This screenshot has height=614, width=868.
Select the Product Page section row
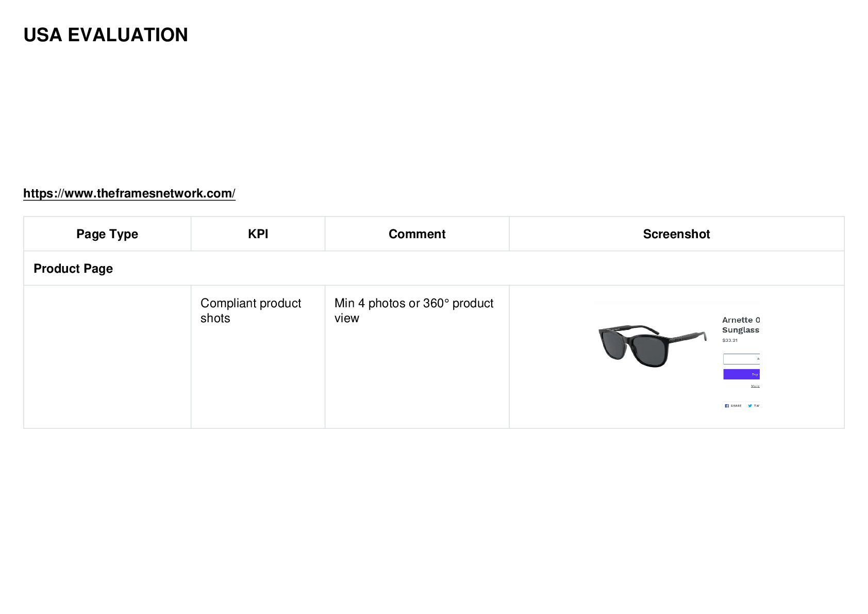point(434,269)
